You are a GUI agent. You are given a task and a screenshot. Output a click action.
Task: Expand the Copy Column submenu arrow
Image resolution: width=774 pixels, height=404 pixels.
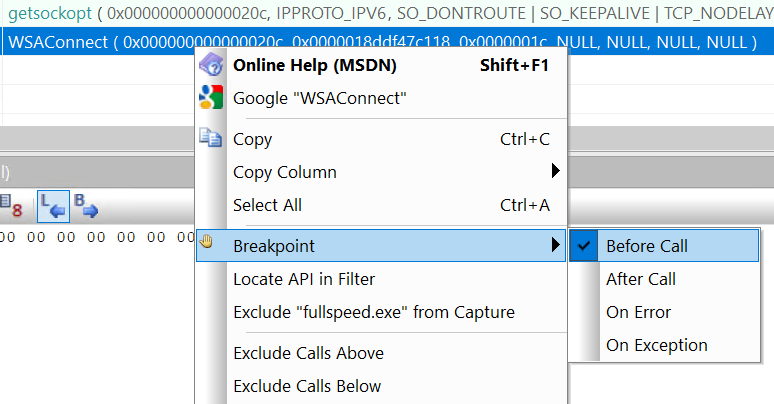[555, 172]
